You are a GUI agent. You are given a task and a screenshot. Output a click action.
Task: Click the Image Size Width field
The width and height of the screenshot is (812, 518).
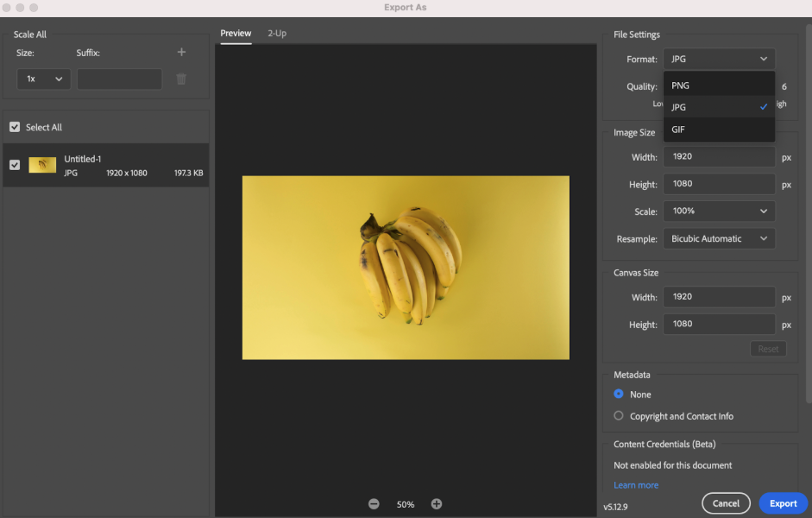(719, 156)
